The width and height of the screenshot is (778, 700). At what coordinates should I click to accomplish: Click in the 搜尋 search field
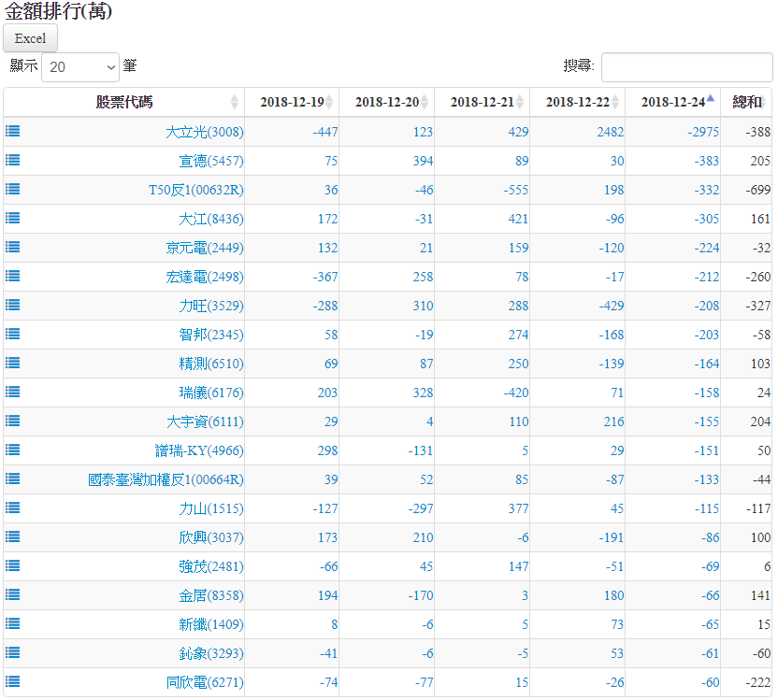[686, 67]
